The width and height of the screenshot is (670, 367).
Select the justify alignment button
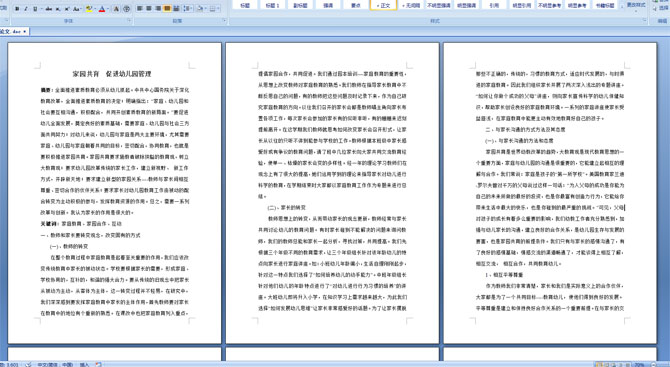point(167,8)
